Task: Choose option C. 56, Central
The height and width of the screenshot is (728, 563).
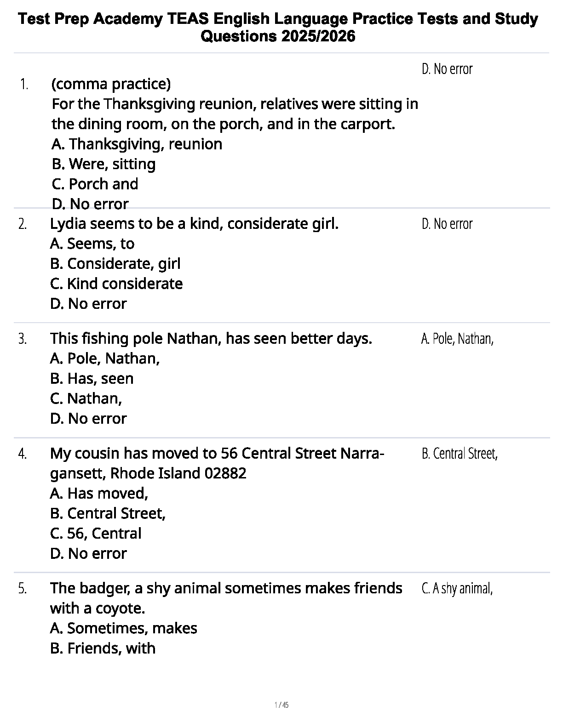Action: (x=96, y=534)
